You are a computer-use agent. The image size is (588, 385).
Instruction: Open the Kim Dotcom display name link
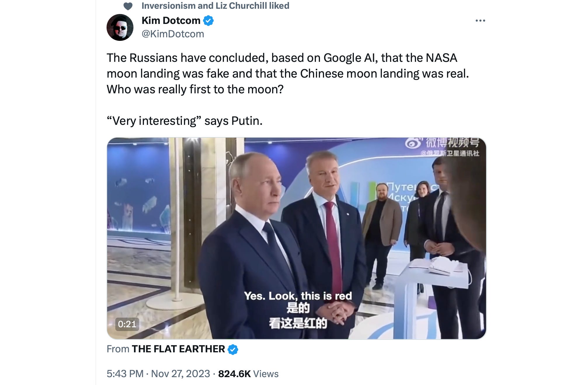click(x=171, y=20)
